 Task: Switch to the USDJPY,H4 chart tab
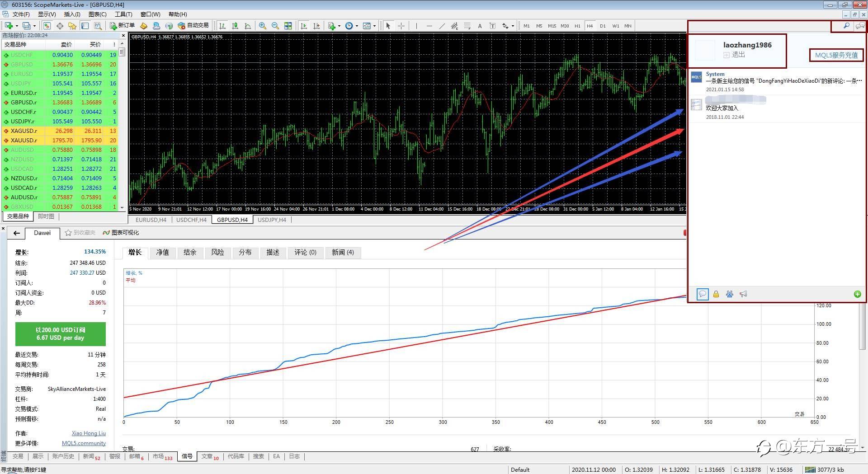click(272, 220)
